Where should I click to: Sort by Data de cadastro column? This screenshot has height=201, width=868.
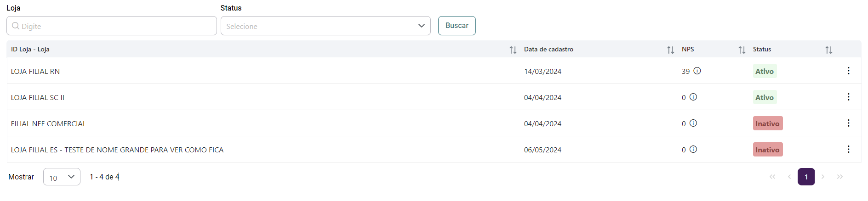(x=671, y=50)
